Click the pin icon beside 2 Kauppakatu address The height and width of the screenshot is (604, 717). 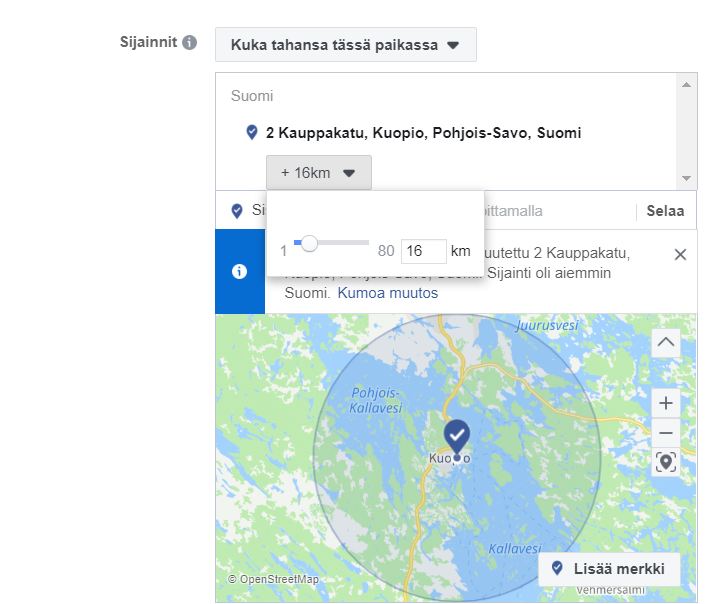tap(251, 132)
